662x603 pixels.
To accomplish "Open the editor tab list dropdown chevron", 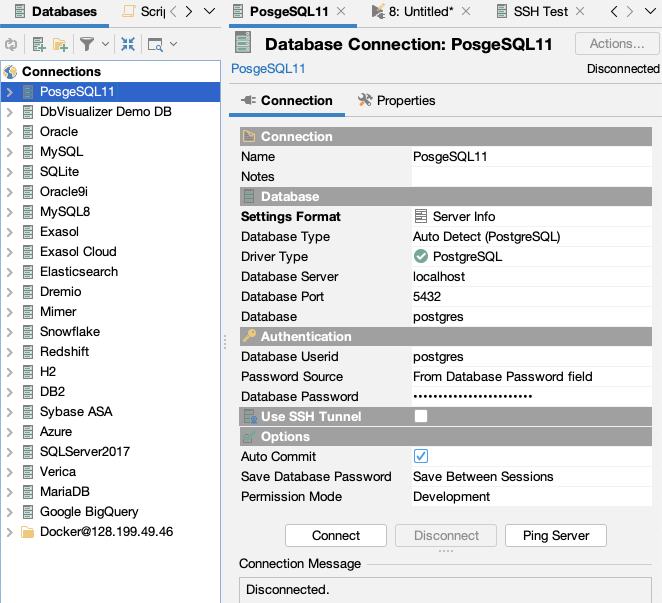I will click(x=651, y=12).
